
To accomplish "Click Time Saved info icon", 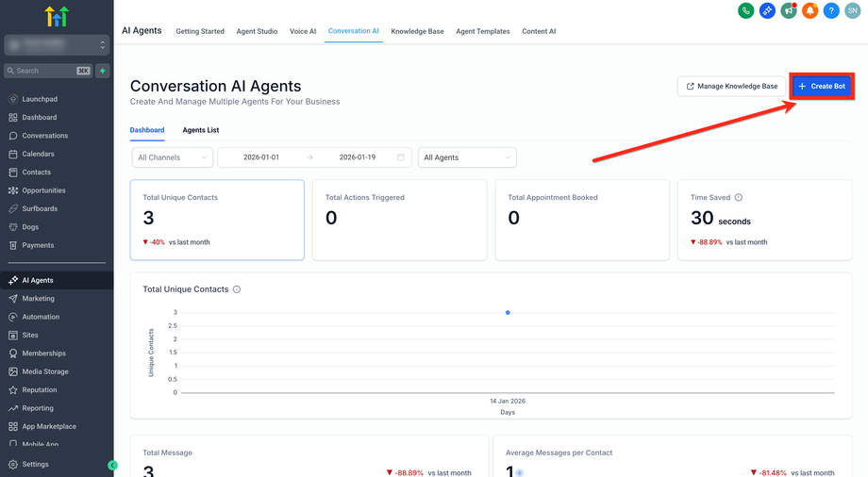I will pyautogui.click(x=739, y=198).
